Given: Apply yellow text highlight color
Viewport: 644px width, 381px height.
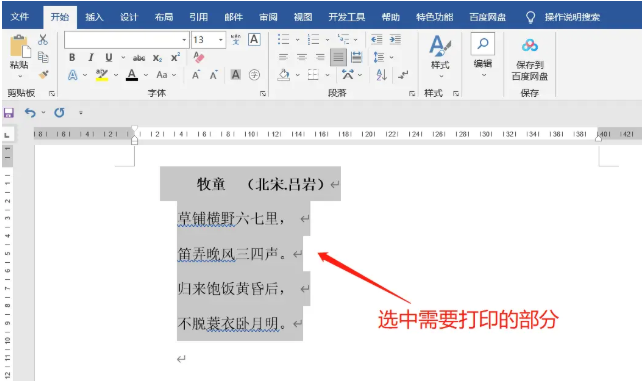Looking at the screenshot, I should pyautogui.click(x=101, y=75).
